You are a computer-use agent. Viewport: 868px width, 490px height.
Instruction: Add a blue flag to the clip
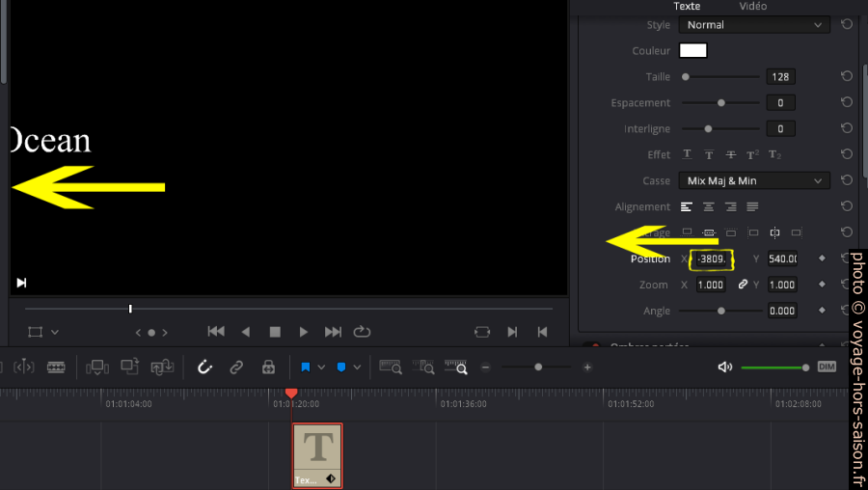(x=306, y=367)
